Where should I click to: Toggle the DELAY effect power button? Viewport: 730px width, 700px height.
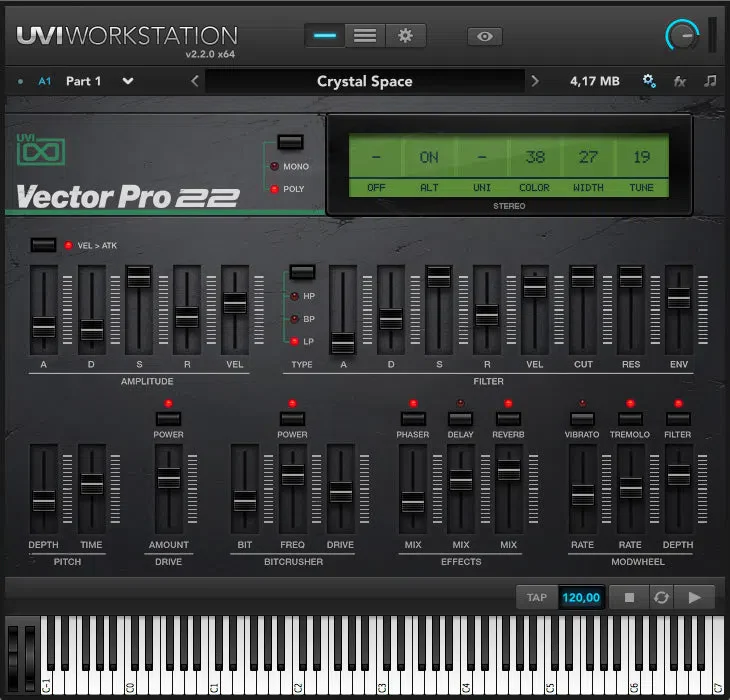coord(460,418)
